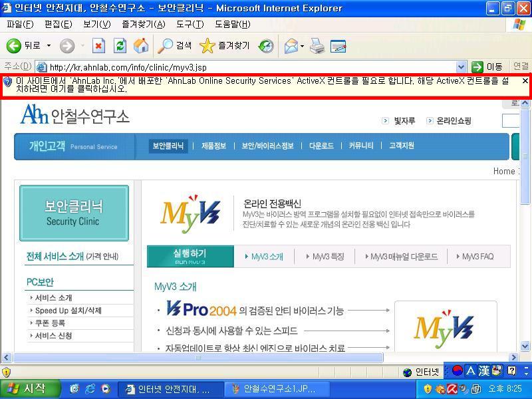Click 전체 서비스 소개 sidebar link
Image resolution: width=532 pixels, height=399 pixels.
[x=72, y=256]
